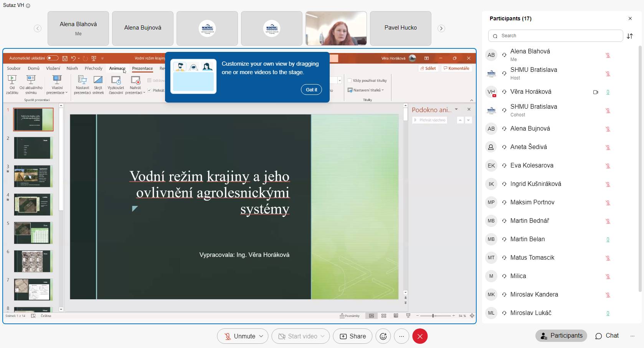The width and height of the screenshot is (644, 348).
Task: Toggle the Participants panel button
Action: 561,336
